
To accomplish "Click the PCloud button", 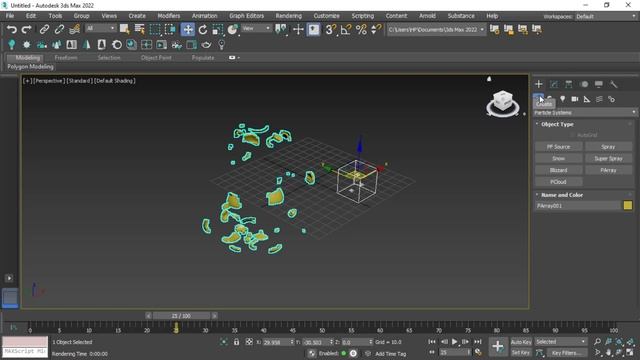I will 558,182.
